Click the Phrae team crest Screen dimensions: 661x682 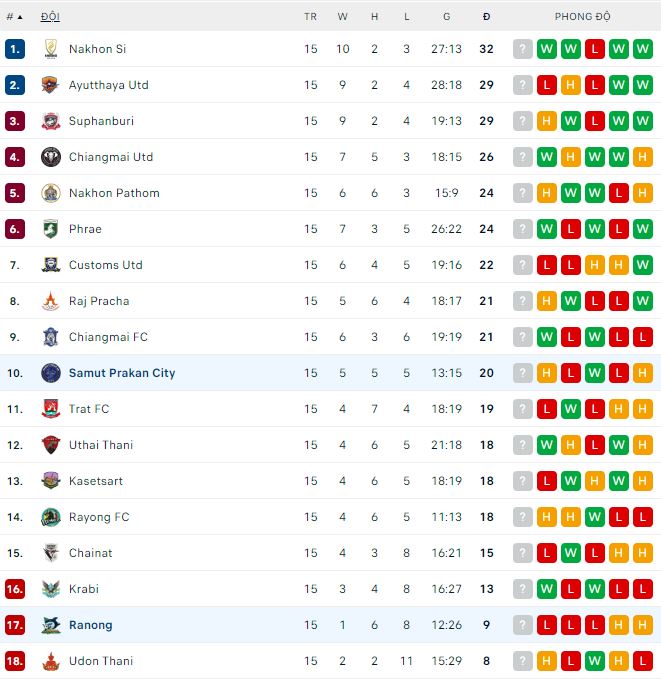[51, 229]
